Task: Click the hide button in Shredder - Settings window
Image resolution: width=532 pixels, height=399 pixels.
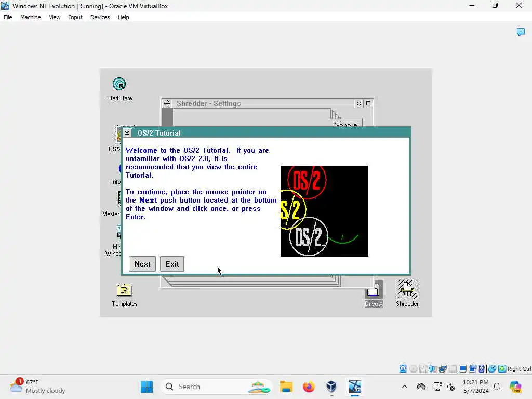Action: [358, 103]
